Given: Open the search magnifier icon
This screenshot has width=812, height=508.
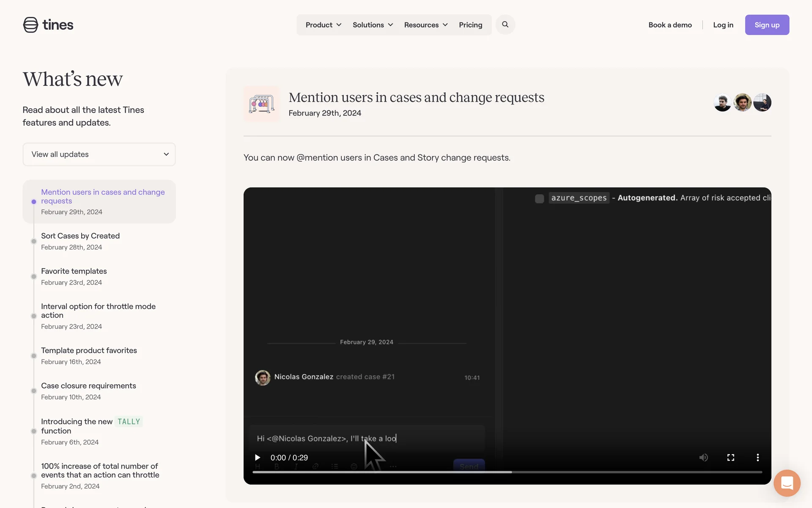Looking at the screenshot, I should click(505, 25).
